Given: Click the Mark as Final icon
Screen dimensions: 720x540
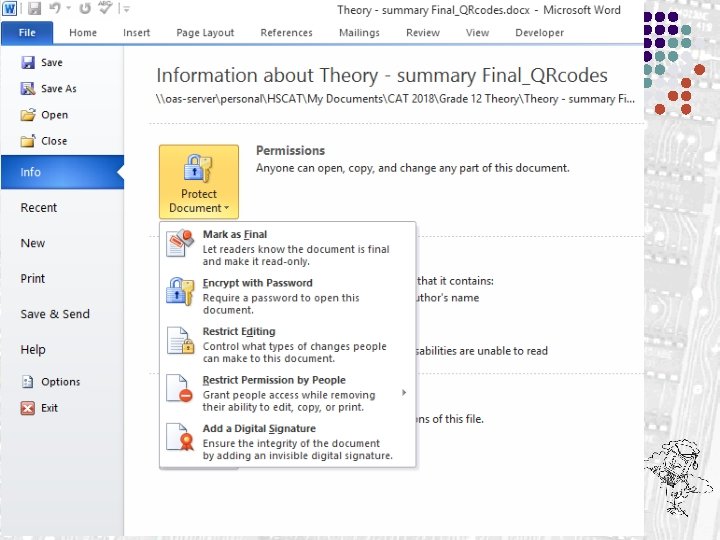Looking at the screenshot, I should [180, 242].
